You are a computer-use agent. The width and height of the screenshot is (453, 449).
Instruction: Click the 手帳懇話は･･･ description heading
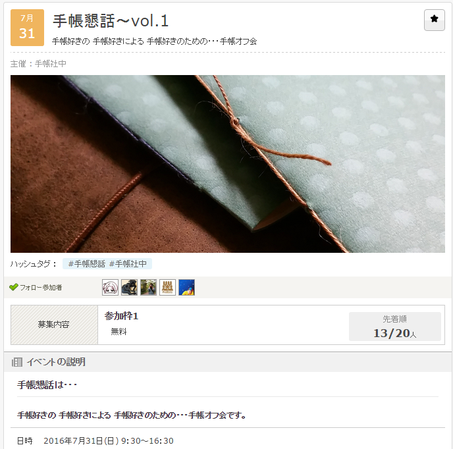click(47, 385)
